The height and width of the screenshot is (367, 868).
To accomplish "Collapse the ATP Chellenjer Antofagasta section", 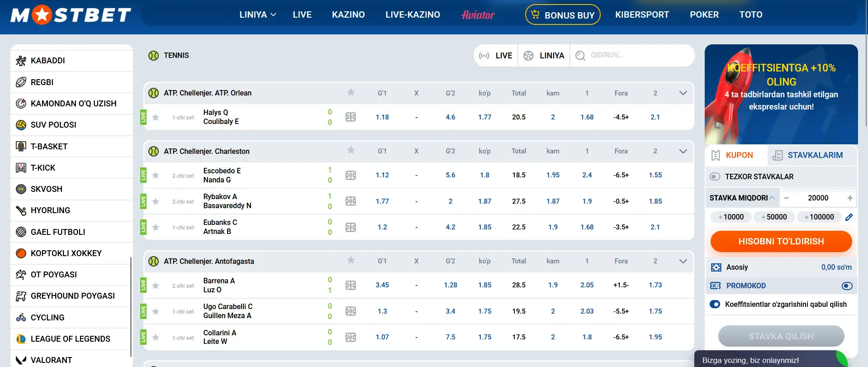I will click(683, 262).
